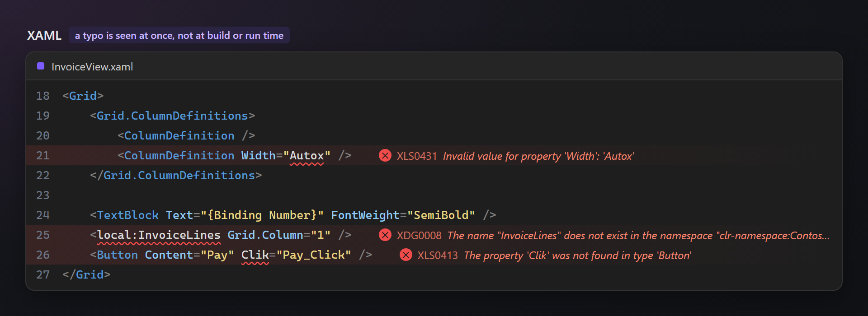868x316 pixels.
Task: Click the purple file icon next to InvoiceView.xaml
Action: point(41,66)
